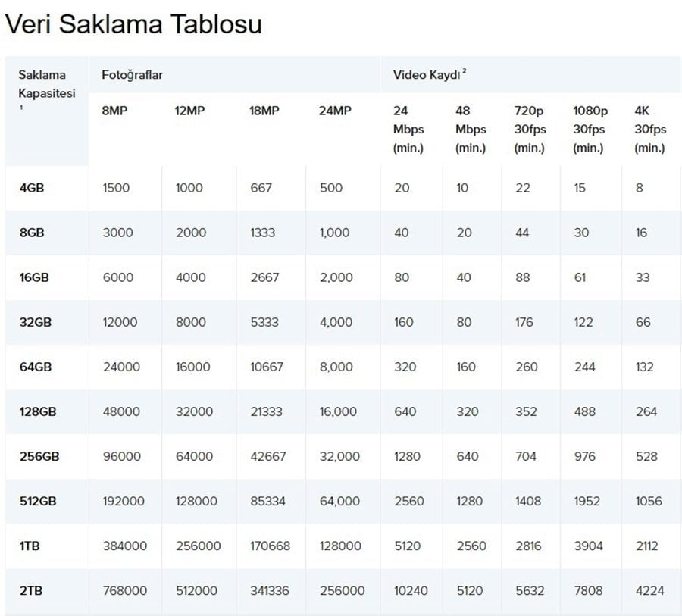Select the 24MP column header

335,111
